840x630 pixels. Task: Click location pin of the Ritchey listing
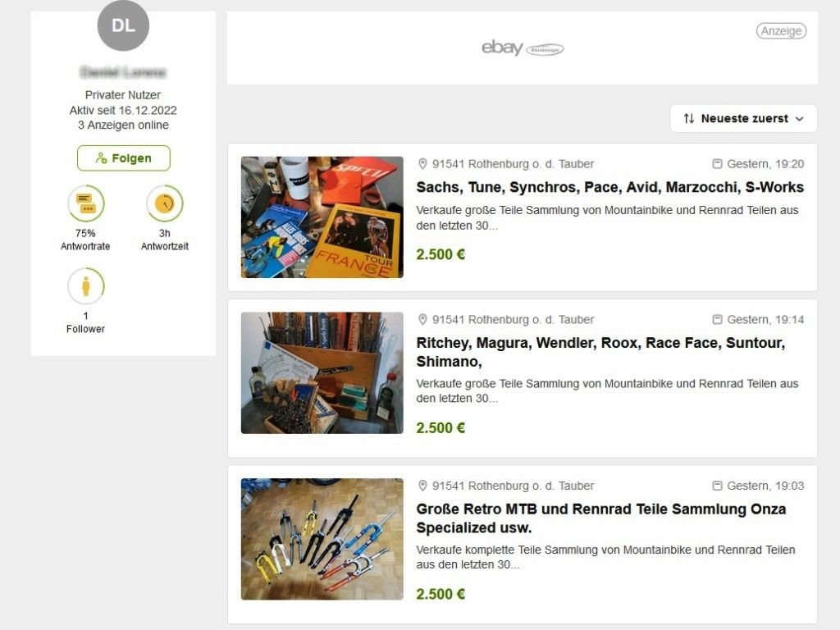422,320
